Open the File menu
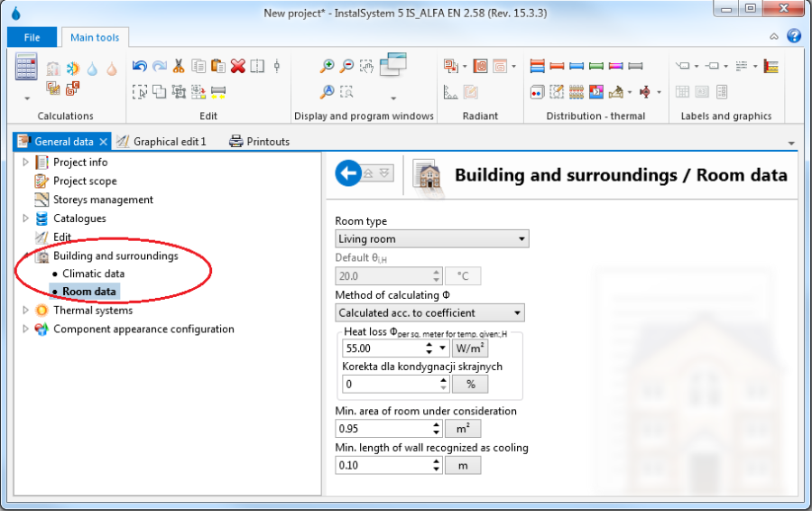The height and width of the screenshot is (511, 812). (x=32, y=37)
